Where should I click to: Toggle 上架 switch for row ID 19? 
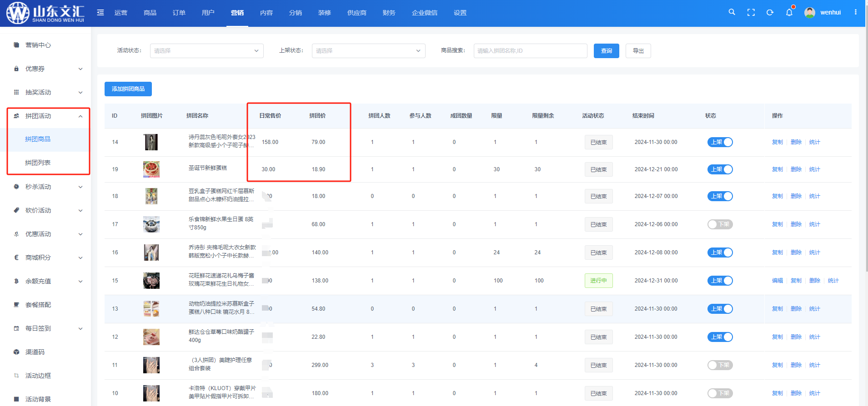pos(720,169)
